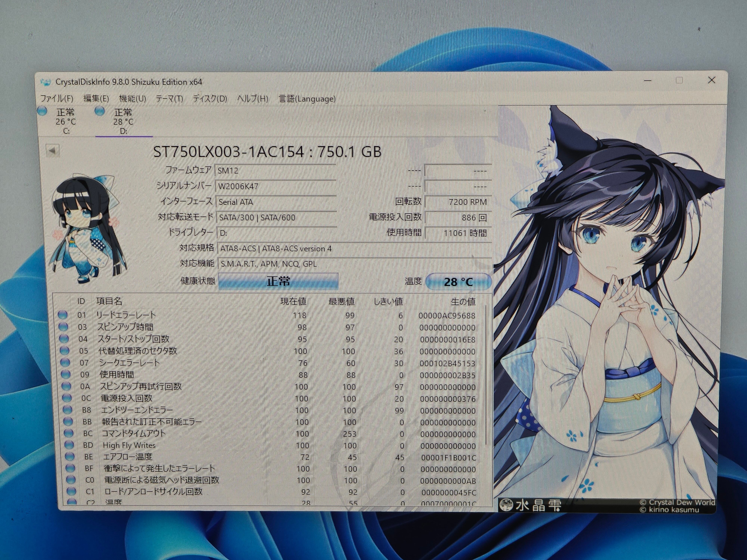Open the テーマ(T) menu
747x560 pixels.
pos(169,99)
